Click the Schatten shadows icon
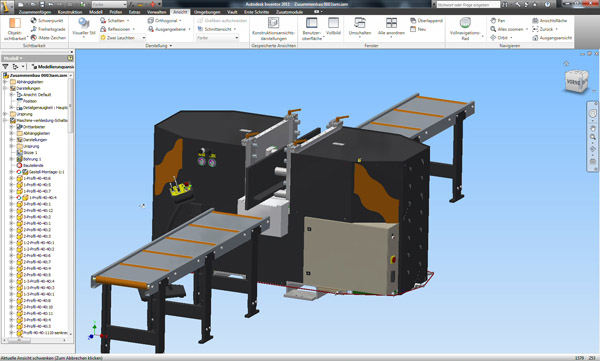The height and width of the screenshot is (361, 600). click(103, 20)
